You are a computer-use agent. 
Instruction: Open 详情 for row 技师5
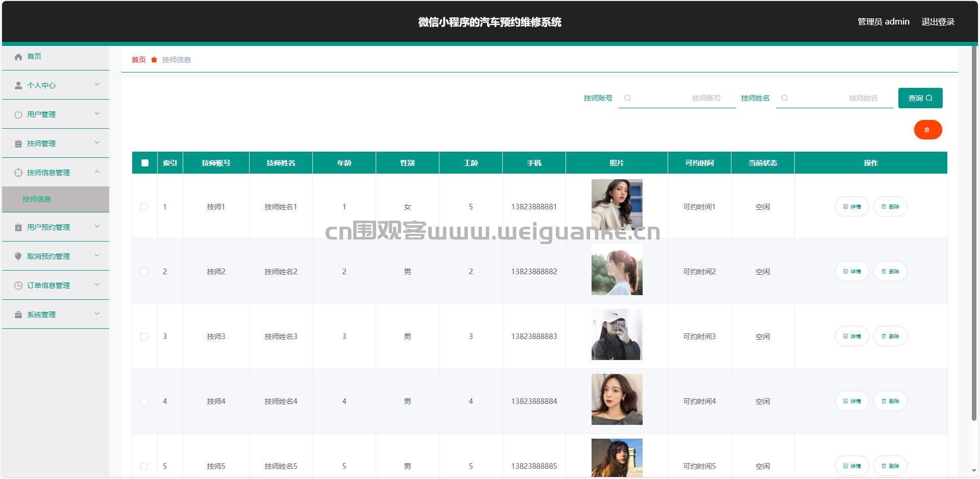click(x=851, y=466)
